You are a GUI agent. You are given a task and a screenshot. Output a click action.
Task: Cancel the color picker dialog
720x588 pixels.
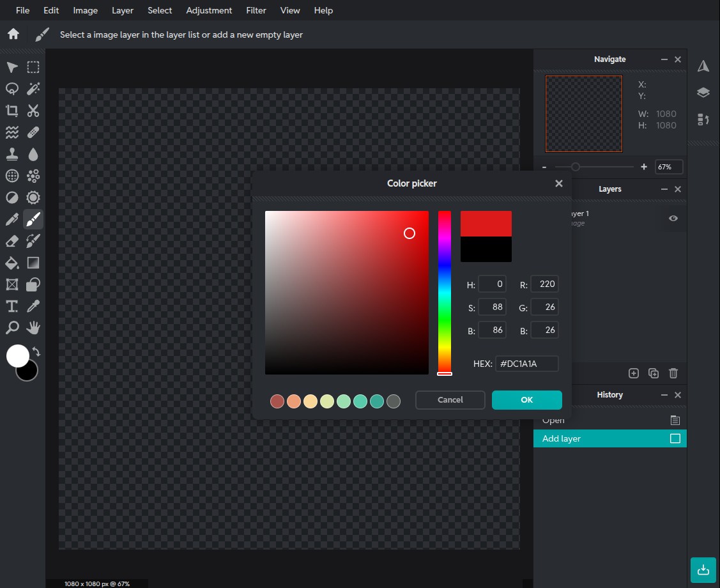pyautogui.click(x=450, y=399)
